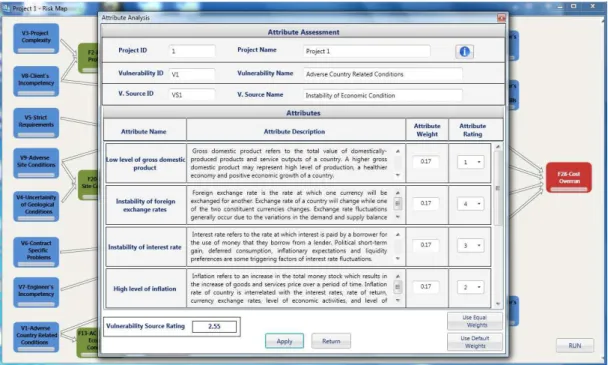This screenshot has width=608, height=365.
Task: Select the red F28-Cost Overrun node
Action: [569, 178]
